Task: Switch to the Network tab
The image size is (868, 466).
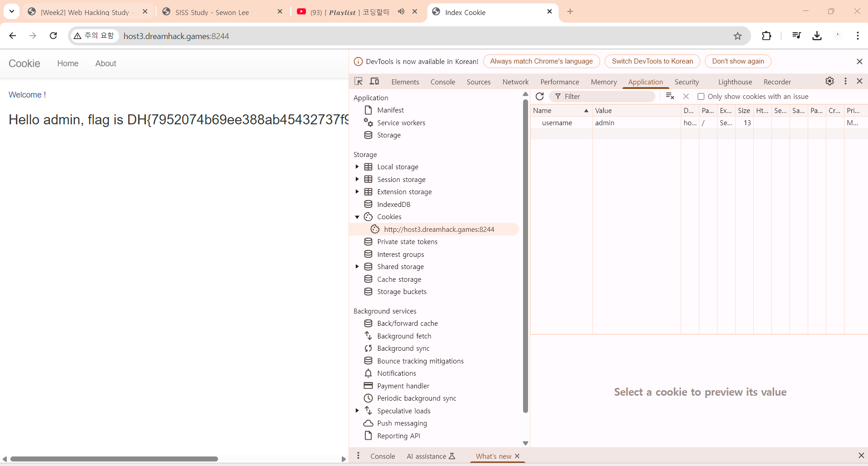Action: point(515,82)
